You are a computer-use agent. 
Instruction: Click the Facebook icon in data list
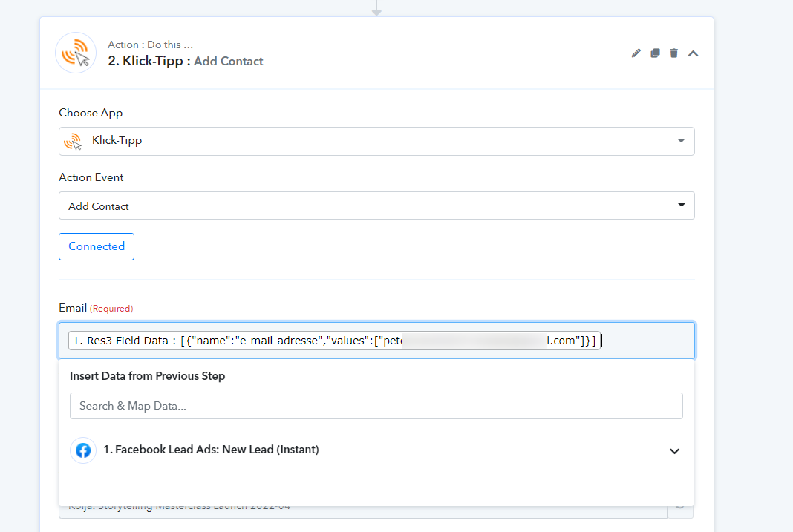click(83, 450)
